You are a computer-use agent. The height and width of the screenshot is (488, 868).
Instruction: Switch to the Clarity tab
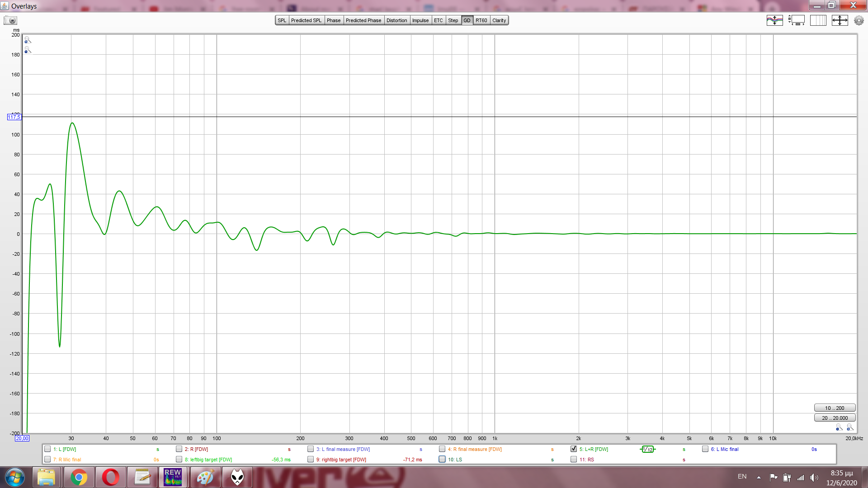click(x=499, y=20)
